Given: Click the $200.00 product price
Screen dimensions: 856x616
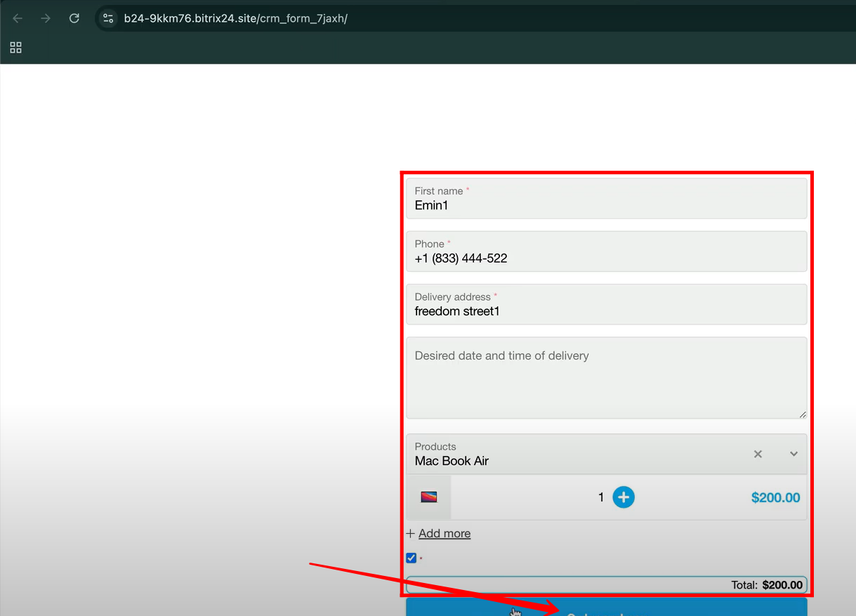Looking at the screenshot, I should [775, 498].
